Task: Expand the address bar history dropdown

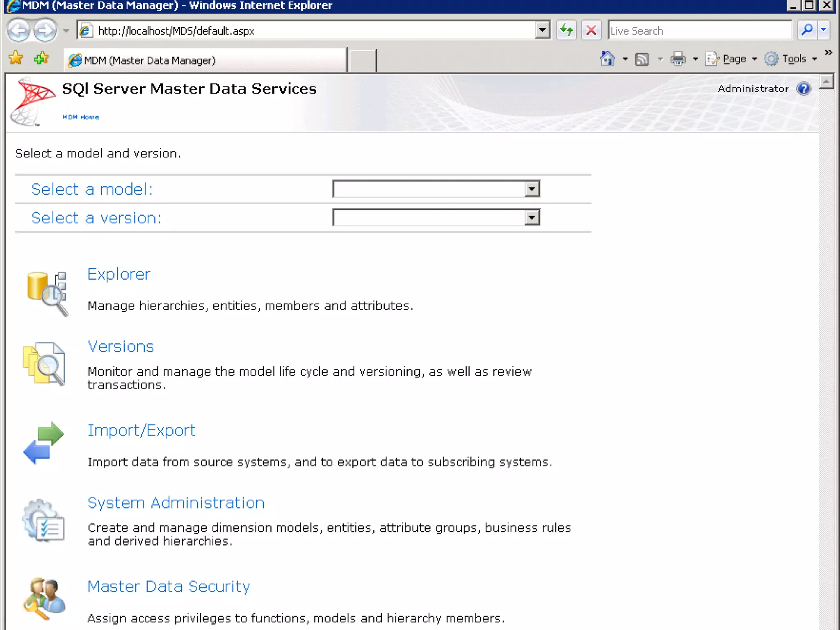Action: pos(542,30)
